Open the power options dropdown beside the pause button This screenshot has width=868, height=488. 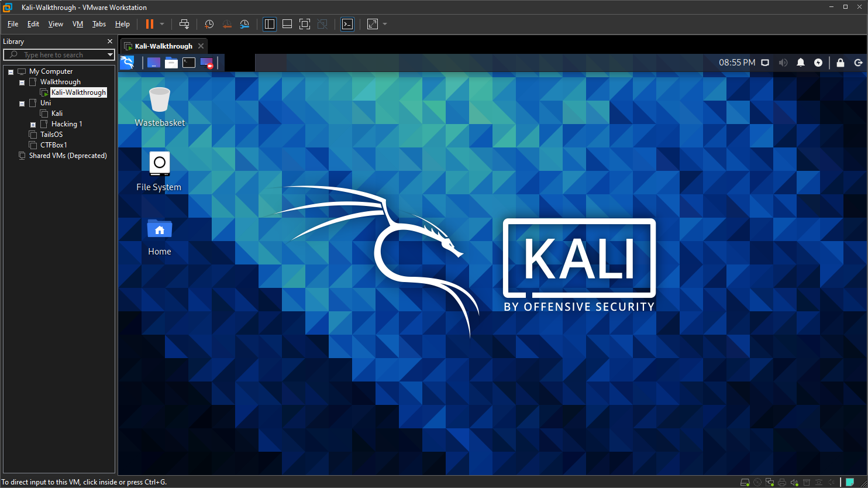tap(162, 24)
